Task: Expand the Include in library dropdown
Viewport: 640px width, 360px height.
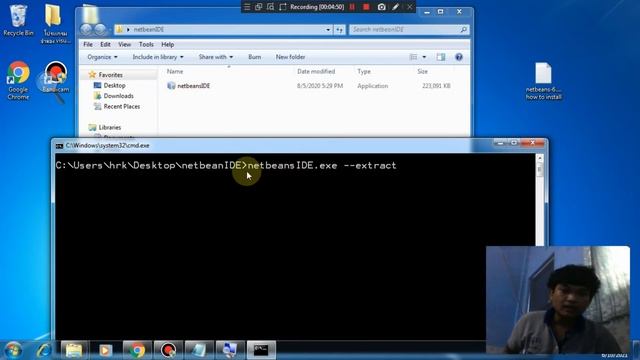Action: (x=158, y=57)
